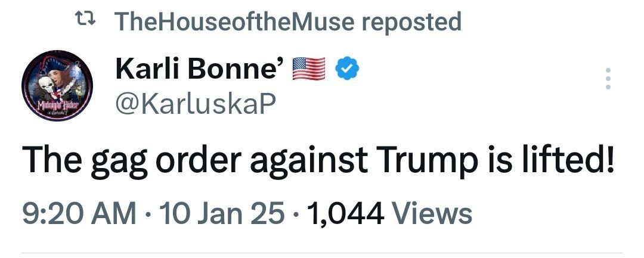
Task: Click the word 'reposted' in header
Action: 411,23
